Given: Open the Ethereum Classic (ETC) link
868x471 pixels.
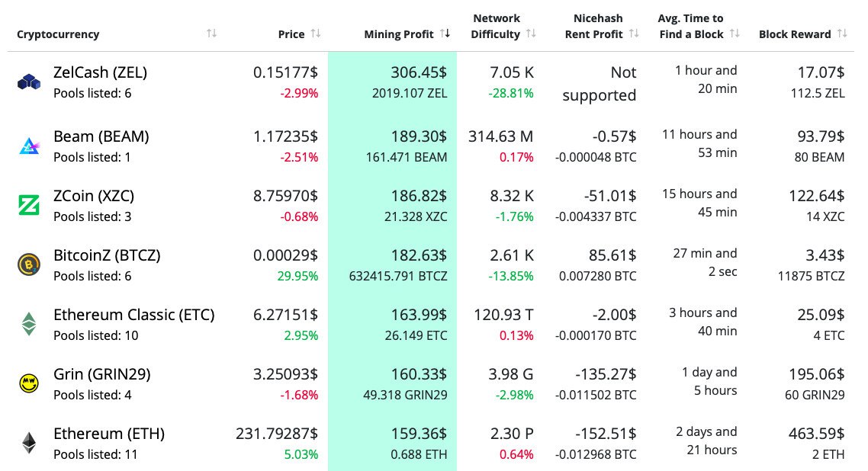Looking at the screenshot, I should click(133, 315).
